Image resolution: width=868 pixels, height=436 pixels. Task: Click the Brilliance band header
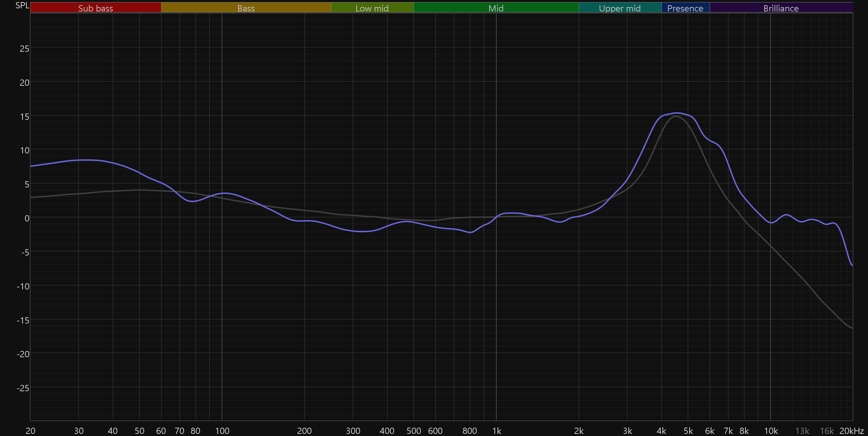[x=781, y=8]
